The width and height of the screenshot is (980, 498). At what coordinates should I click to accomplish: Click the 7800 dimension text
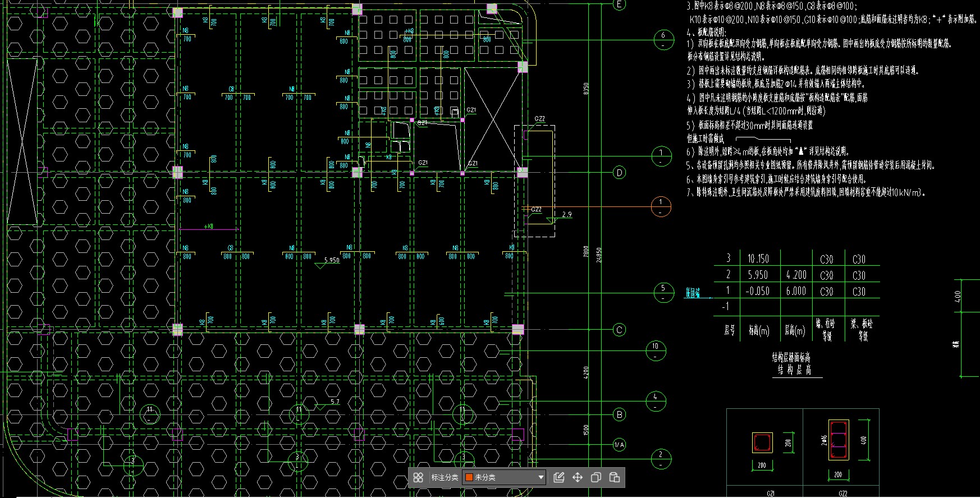point(586,252)
